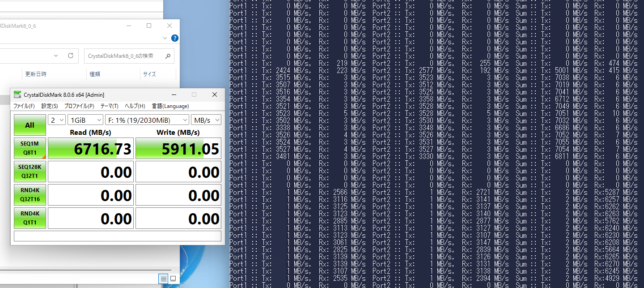This screenshot has height=288, width=644.
Task: Click the terminal Port1 Rx value 3061
Action: 341,242
